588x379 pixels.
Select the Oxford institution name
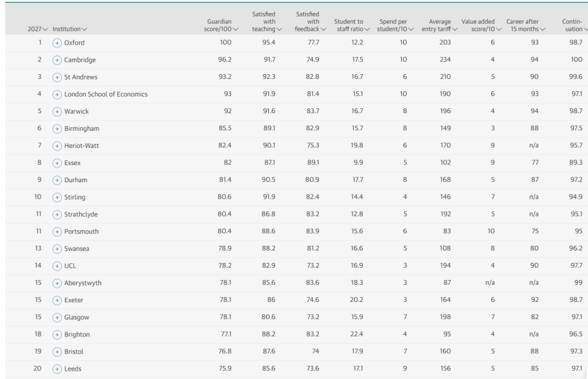74,43
